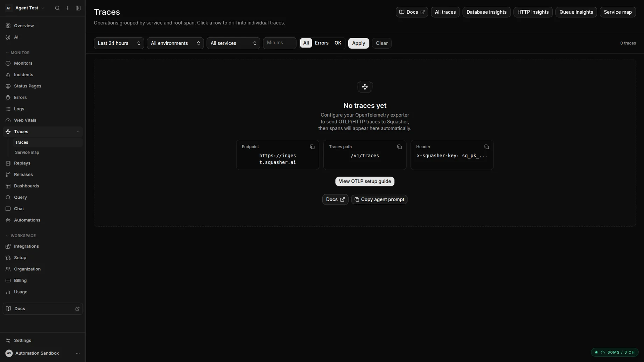644x362 pixels.
Task: Click the Clear filters button
Action: pyautogui.click(x=382, y=43)
